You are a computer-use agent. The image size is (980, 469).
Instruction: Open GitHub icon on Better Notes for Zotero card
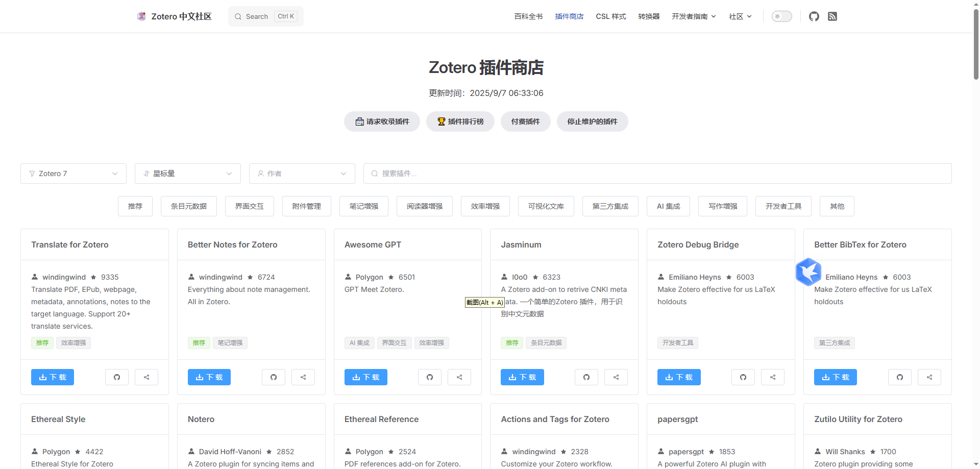(274, 377)
